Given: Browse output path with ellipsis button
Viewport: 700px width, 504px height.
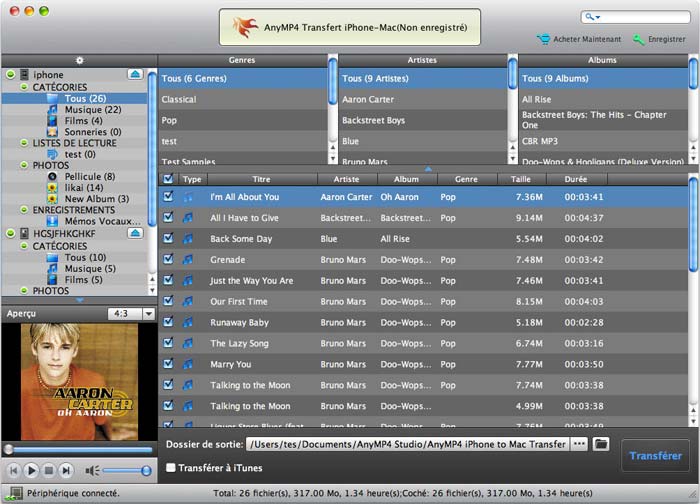Looking at the screenshot, I should 579,444.
